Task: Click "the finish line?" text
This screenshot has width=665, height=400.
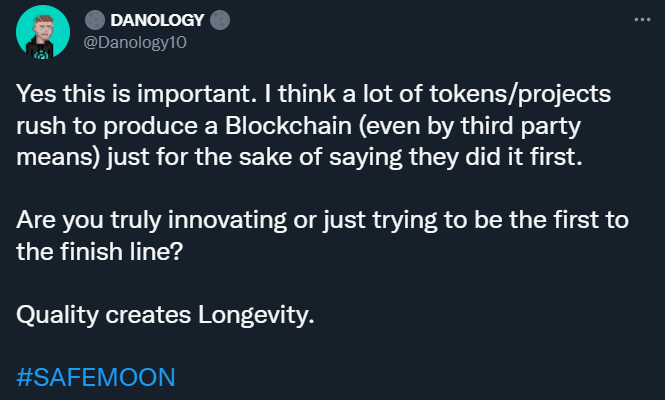Action: point(100,251)
